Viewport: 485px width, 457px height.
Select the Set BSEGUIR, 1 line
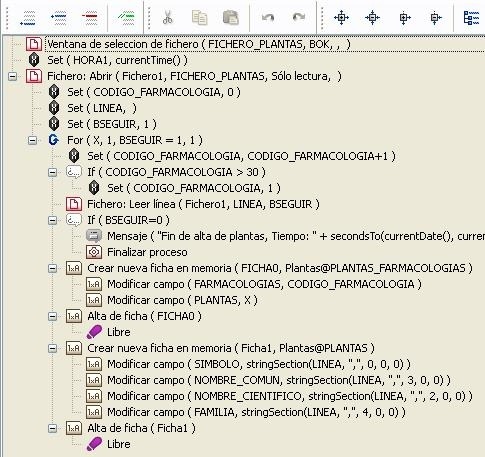pos(112,124)
